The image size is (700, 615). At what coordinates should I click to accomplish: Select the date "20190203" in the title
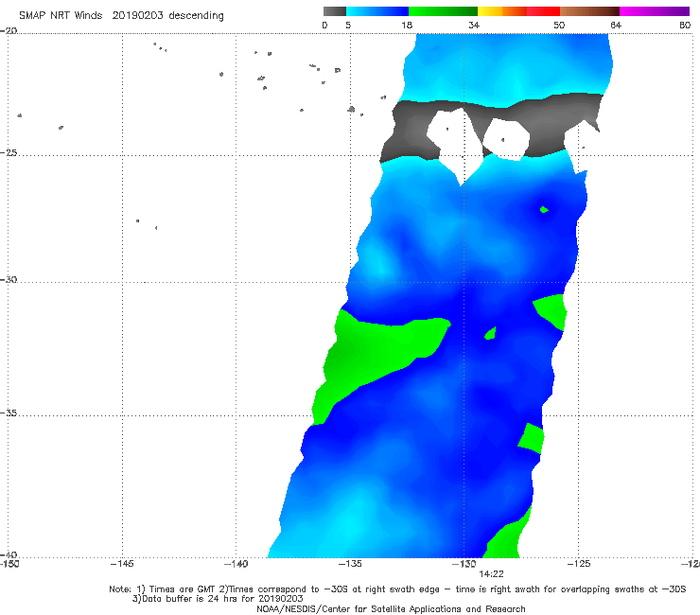coord(137,15)
